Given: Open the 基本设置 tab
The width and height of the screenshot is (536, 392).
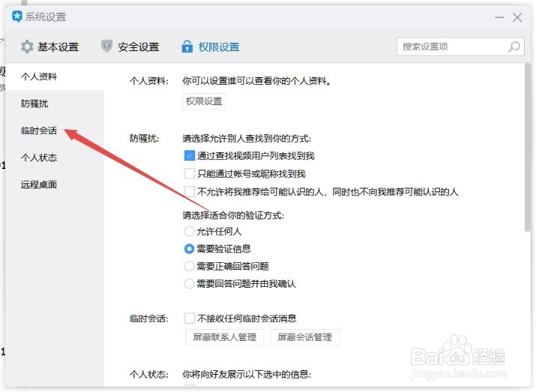Looking at the screenshot, I should point(50,47).
